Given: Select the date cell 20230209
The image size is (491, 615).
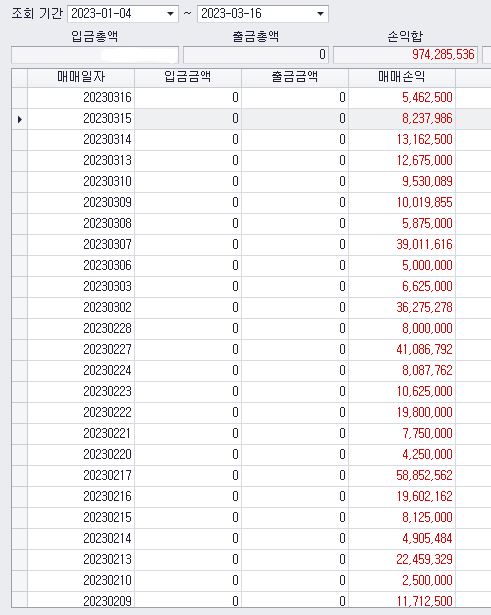Looking at the screenshot, I should [x=81, y=600].
